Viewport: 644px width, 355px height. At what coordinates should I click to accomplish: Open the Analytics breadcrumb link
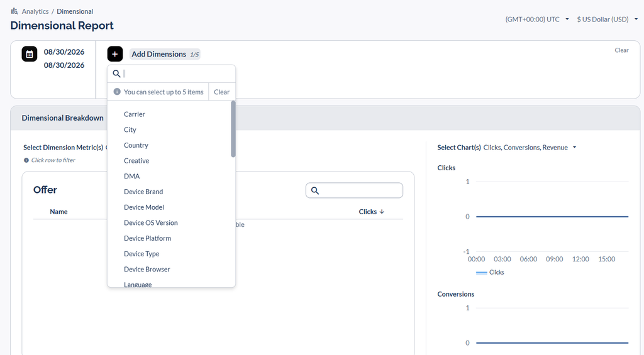click(x=35, y=11)
